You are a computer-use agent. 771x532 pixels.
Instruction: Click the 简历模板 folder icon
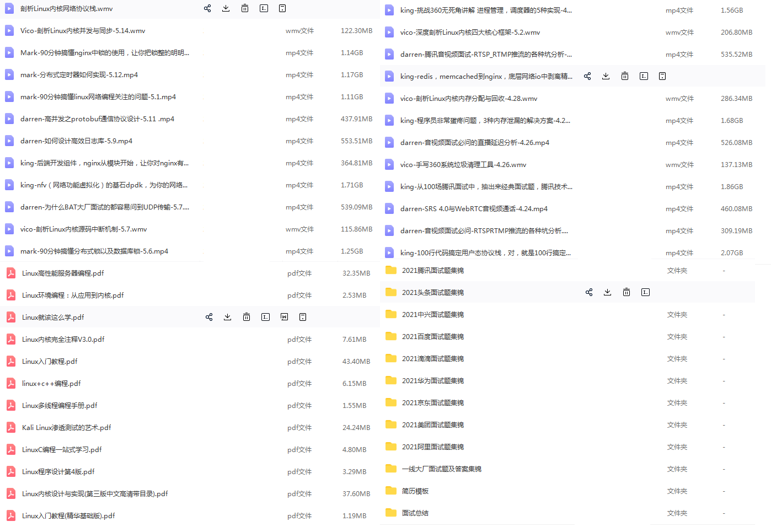click(x=391, y=491)
